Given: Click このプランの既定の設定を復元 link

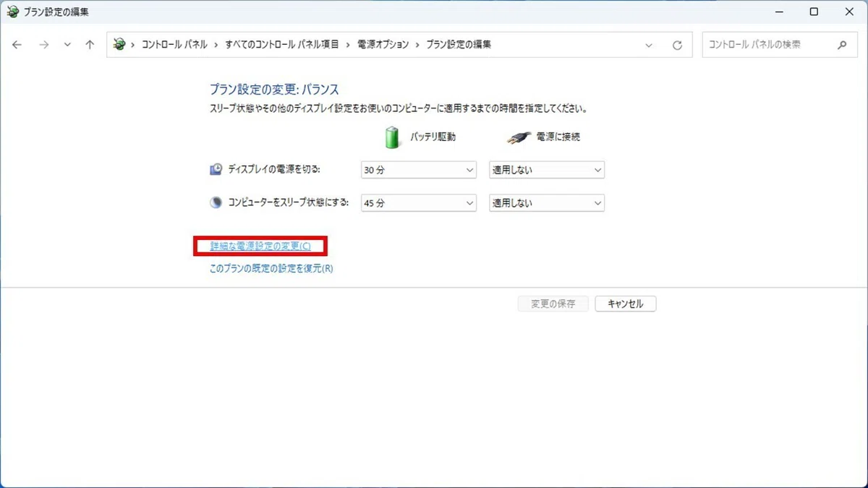Looking at the screenshot, I should (271, 268).
